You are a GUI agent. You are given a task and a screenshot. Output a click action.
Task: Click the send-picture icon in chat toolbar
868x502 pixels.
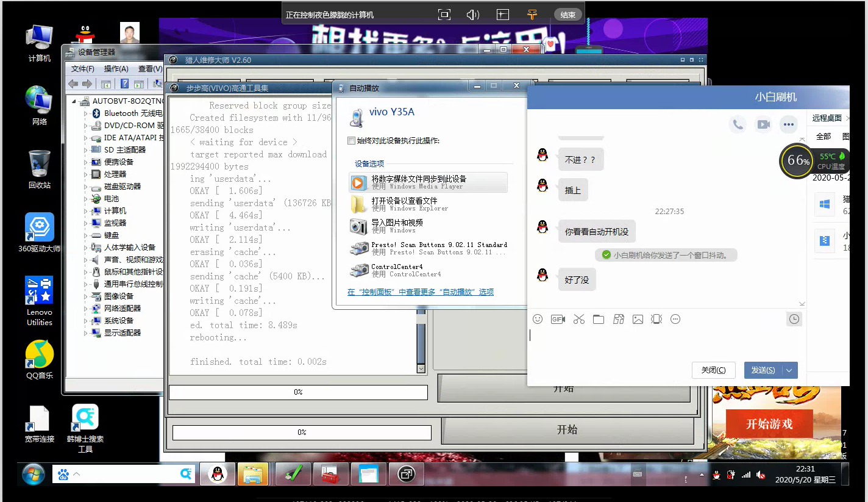[x=638, y=319]
